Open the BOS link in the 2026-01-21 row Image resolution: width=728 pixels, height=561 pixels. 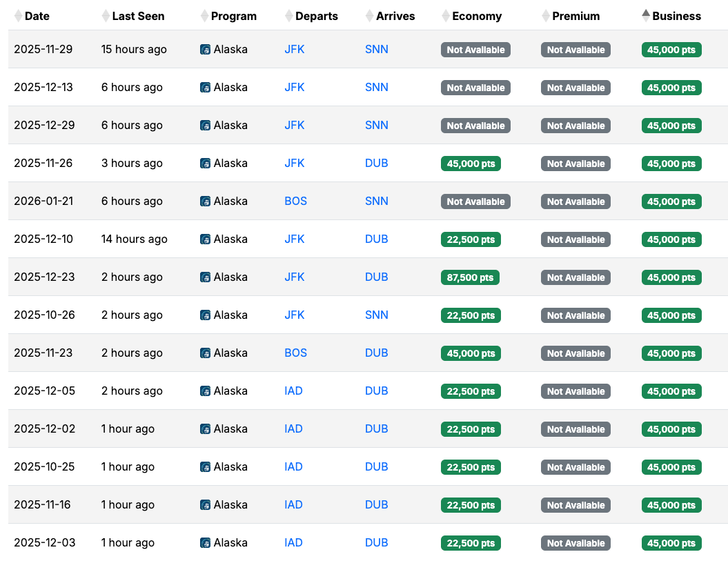click(x=295, y=201)
